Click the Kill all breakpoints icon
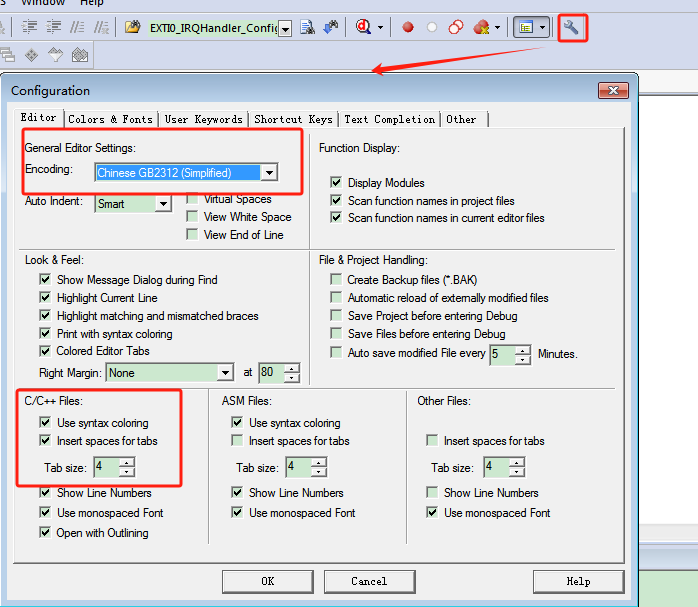Viewport: 698px width, 607px height. point(481,27)
